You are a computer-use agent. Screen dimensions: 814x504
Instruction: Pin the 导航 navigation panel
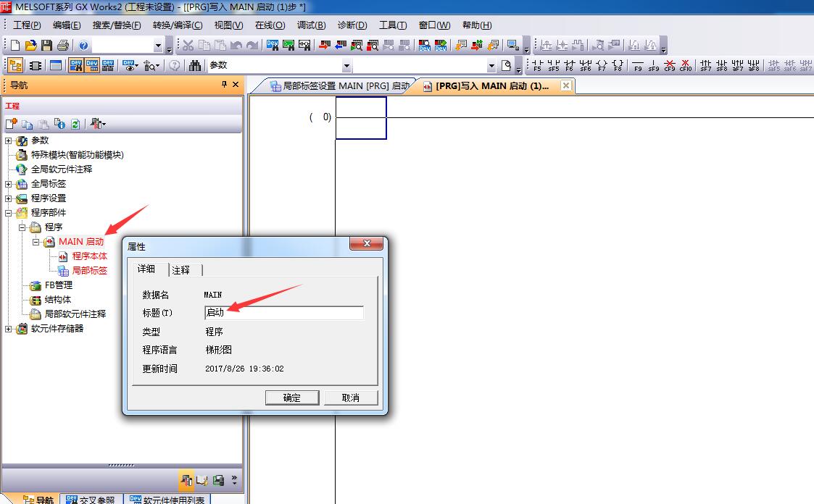224,85
